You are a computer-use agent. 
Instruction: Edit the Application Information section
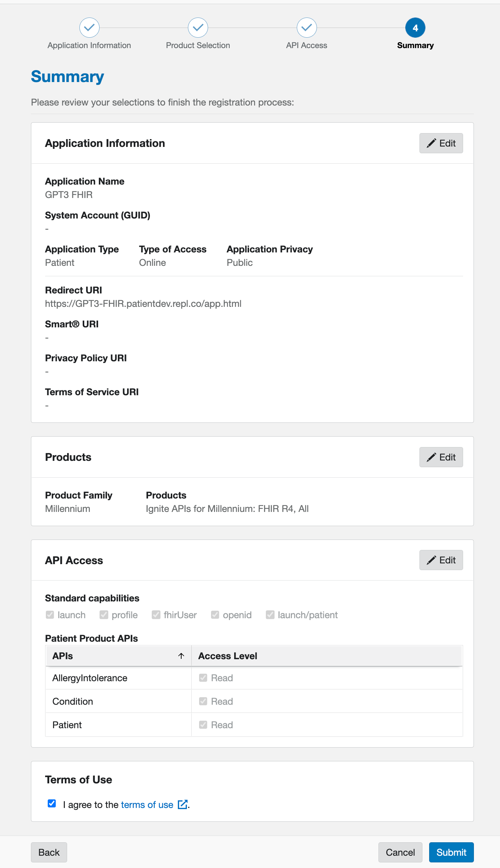(x=441, y=143)
